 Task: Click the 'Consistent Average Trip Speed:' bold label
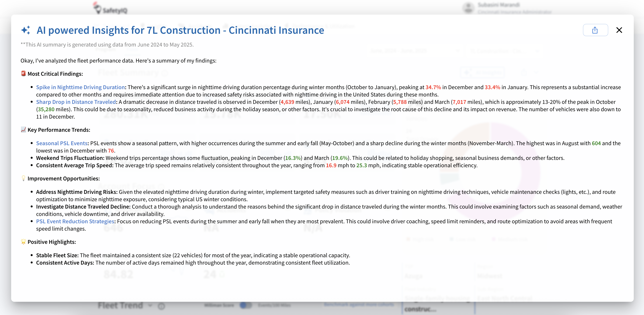(75, 165)
